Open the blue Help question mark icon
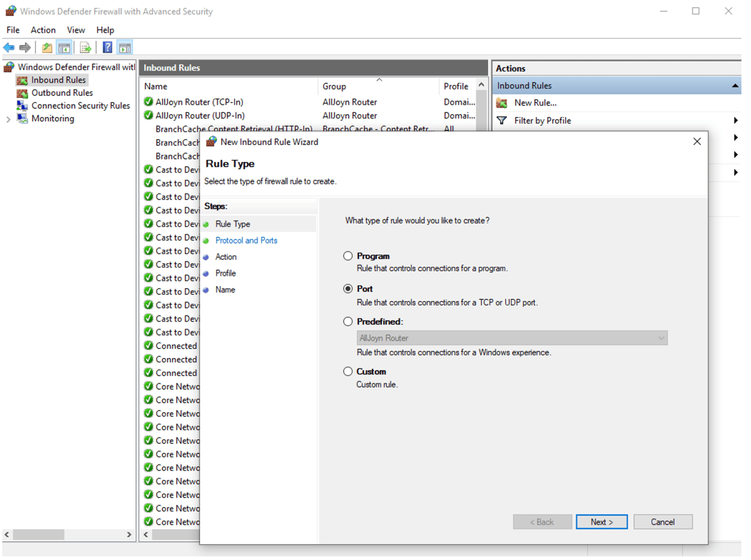This screenshot has width=751, height=560. (107, 47)
